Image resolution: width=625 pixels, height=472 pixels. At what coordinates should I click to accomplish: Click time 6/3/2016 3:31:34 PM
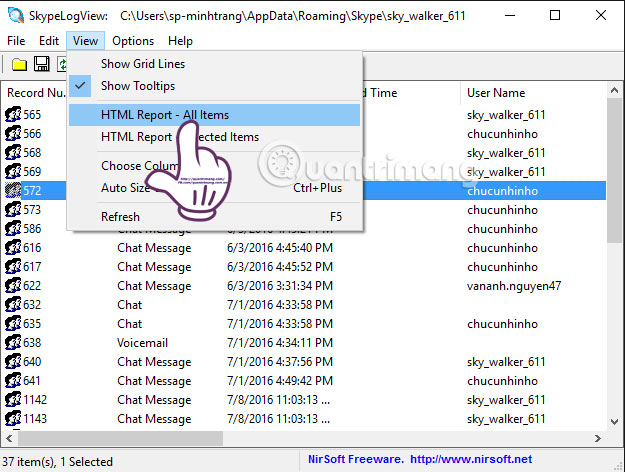click(280, 286)
